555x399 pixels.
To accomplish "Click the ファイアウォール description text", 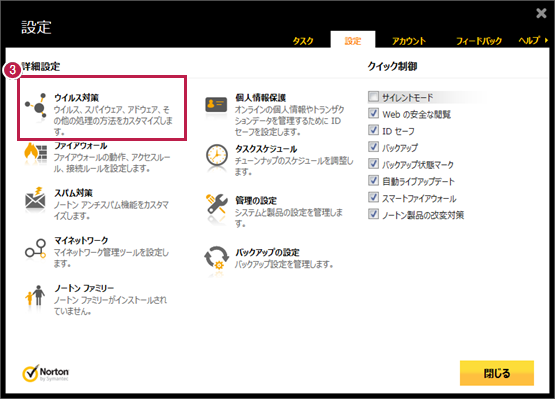I will tap(112, 163).
